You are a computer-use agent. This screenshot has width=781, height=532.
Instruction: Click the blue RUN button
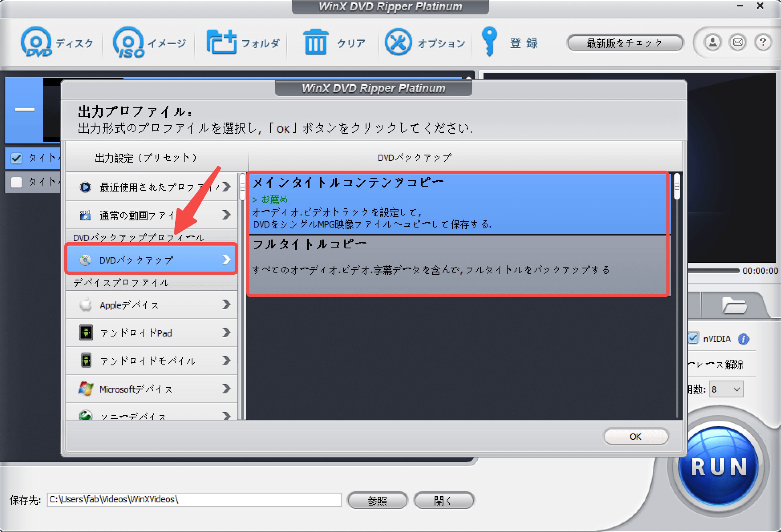(x=718, y=466)
